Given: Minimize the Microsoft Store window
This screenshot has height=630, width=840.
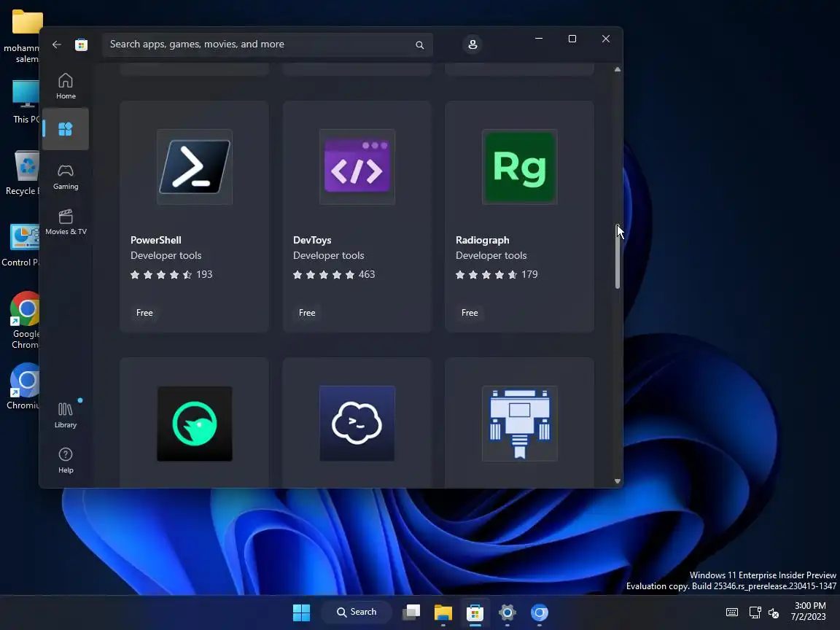Looking at the screenshot, I should (539, 39).
